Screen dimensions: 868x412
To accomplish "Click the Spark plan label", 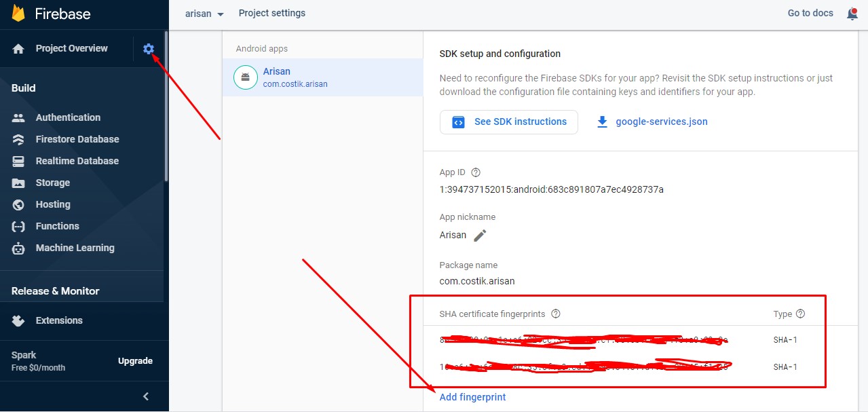I will point(24,355).
